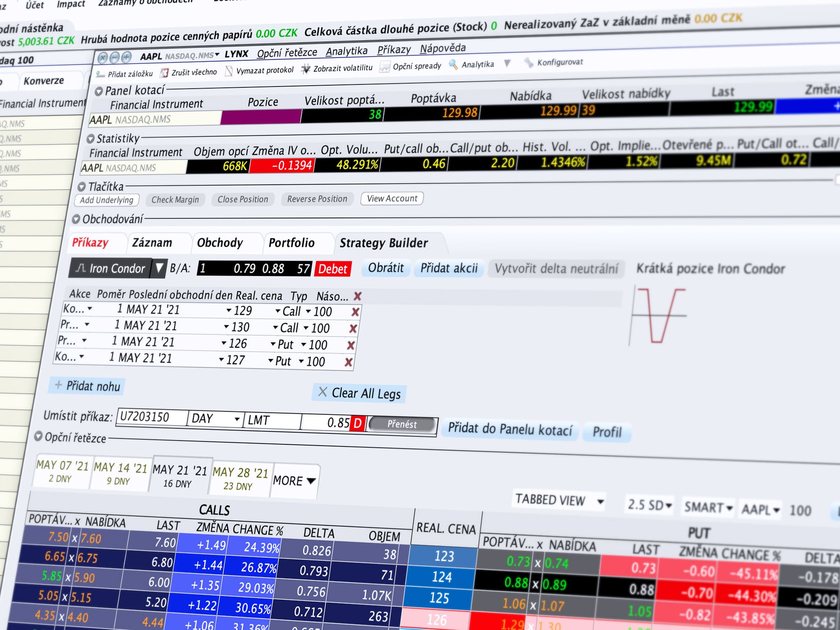Viewport: 840px width, 630px height.
Task: Click the Obrátit button
Action: 386,268
